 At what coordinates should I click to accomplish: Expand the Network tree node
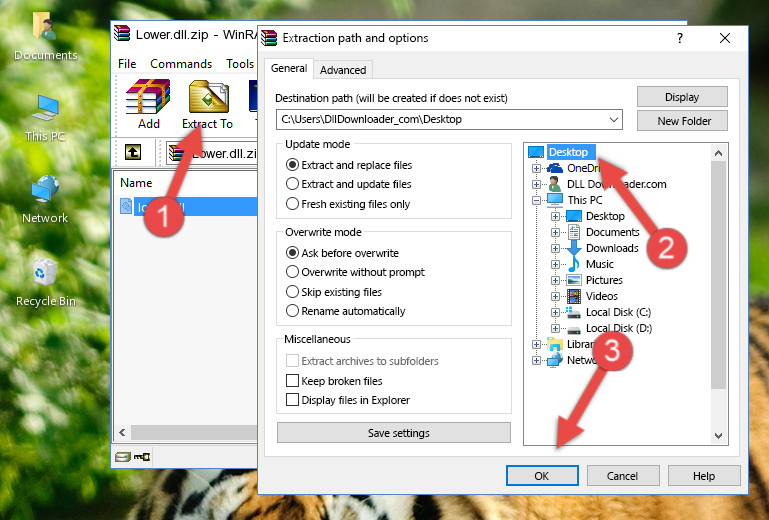click(536, 361)
